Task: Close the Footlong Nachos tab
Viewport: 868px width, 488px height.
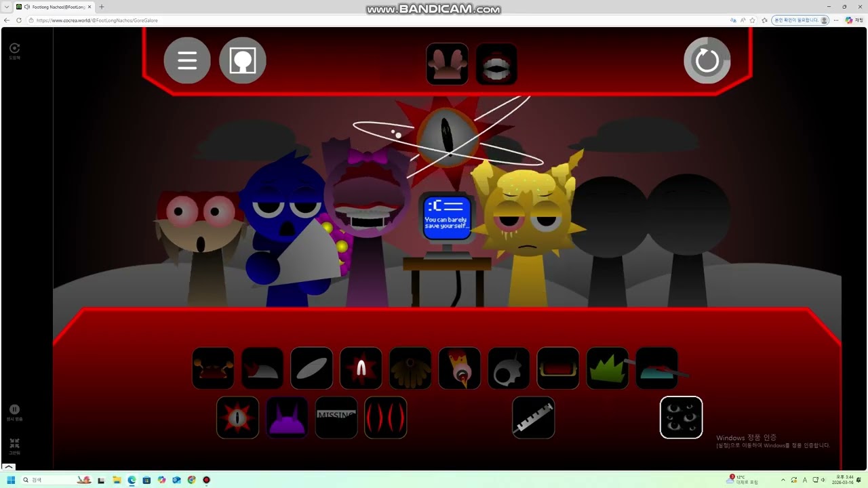Action: tap(90, 7)
